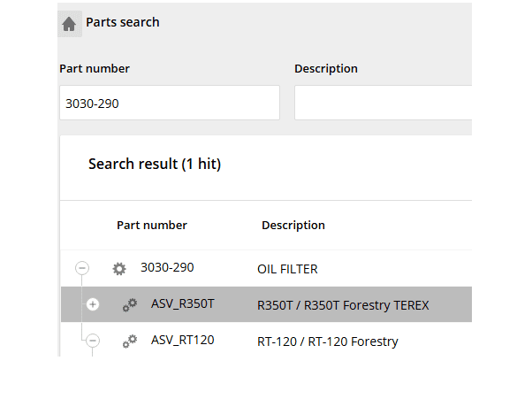Click the Part number column header
The width and height of the screenshot is (532, 399).
coord(152,225)
